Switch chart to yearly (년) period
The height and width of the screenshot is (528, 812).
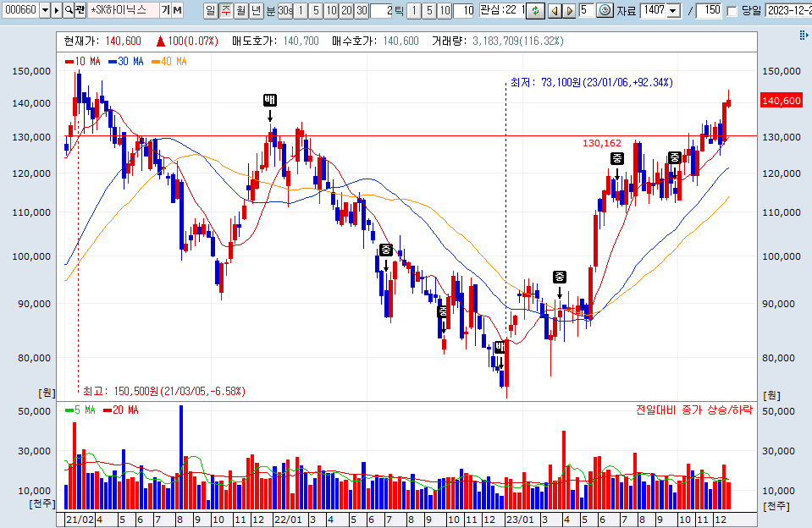257,10
